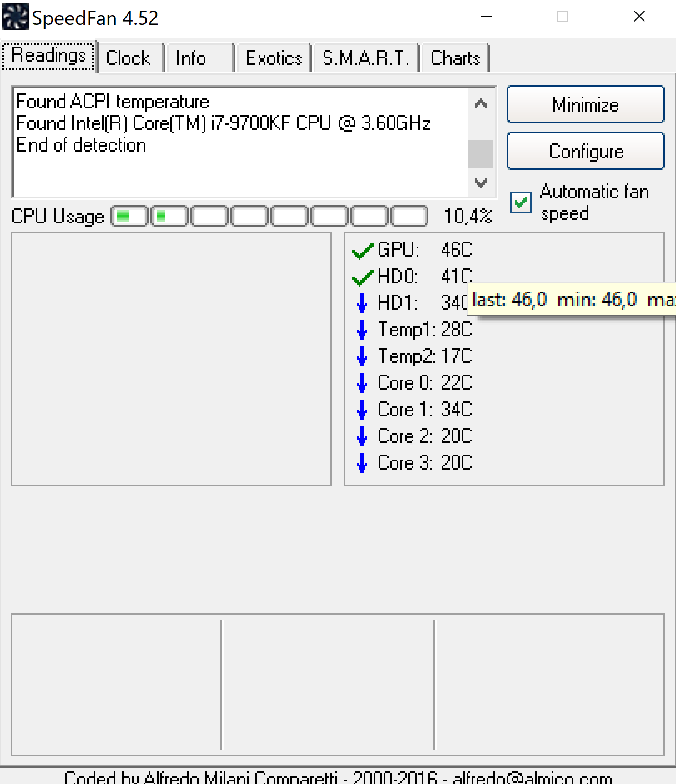Select the Core 1 reading 34C
This screenshot has width=676, height=784.
(x=456, y=410)
